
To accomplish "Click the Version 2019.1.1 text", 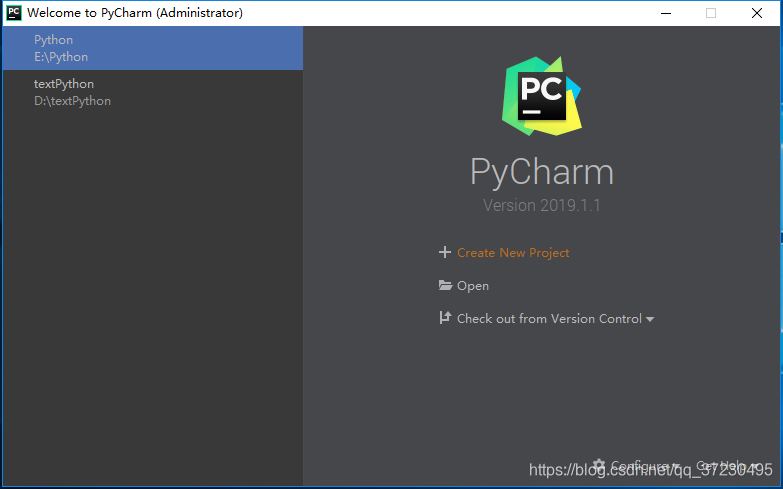I will 542,205.
